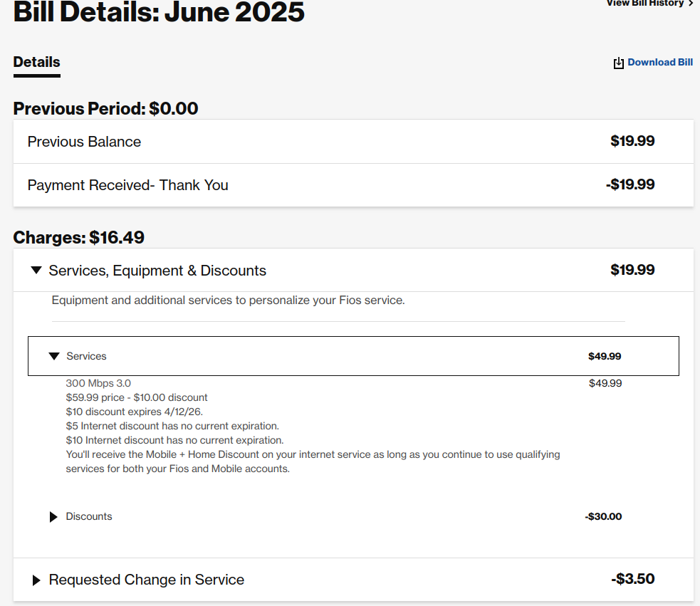
Task: Click the -$30.00 Discounts amount
Action: click(x=603, y=517)
